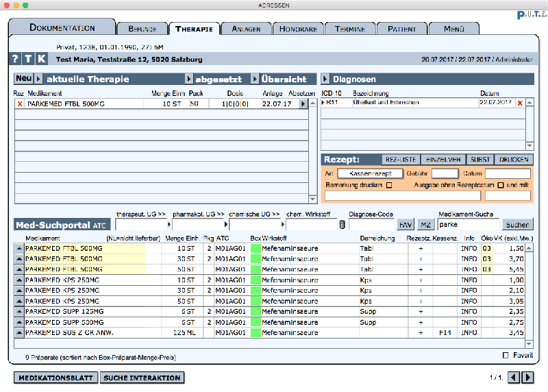Tick the Favorit checkbox
The width and height of the screenshot is (548, 392).
click(x=506, y=355)
